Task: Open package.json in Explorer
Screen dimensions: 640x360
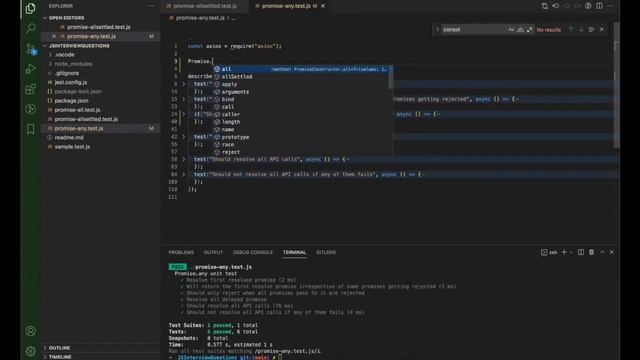Action: [71, 101]
